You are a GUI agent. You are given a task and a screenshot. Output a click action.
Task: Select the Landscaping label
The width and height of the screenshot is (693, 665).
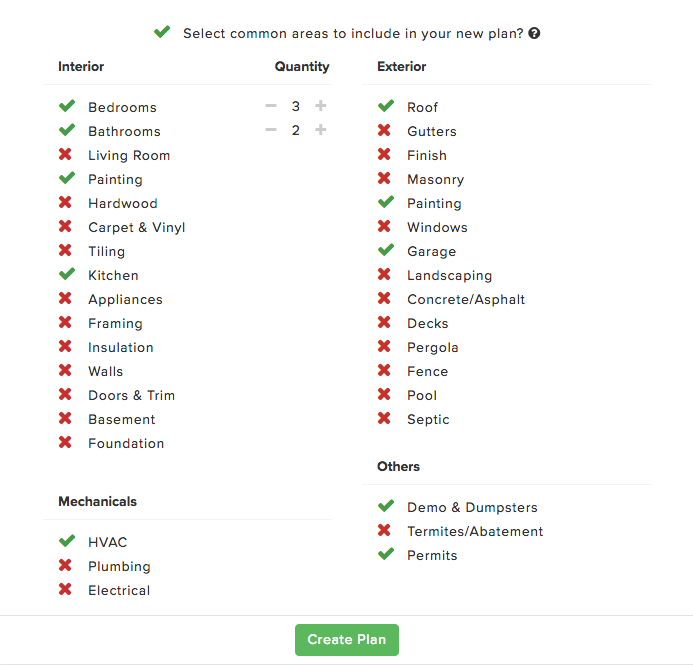(x=449, y=275)
